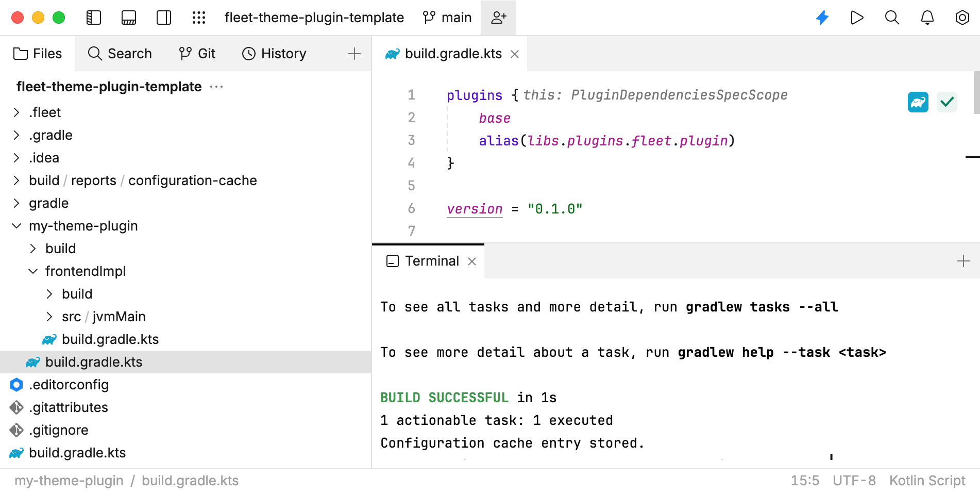Toggle Smart Mode lightning icon
Viewport: 980px width, 493px height.
pos(823,17)
